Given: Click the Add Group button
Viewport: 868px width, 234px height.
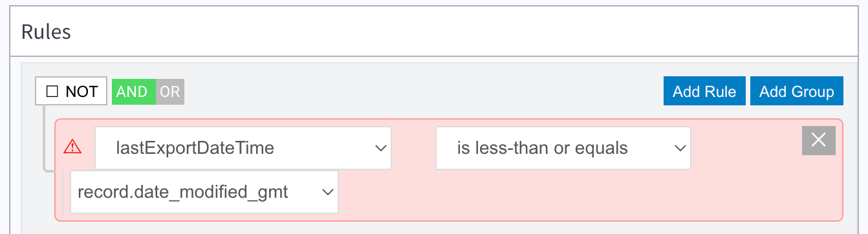Looking at the screenshot, I should tap(797, 91).
